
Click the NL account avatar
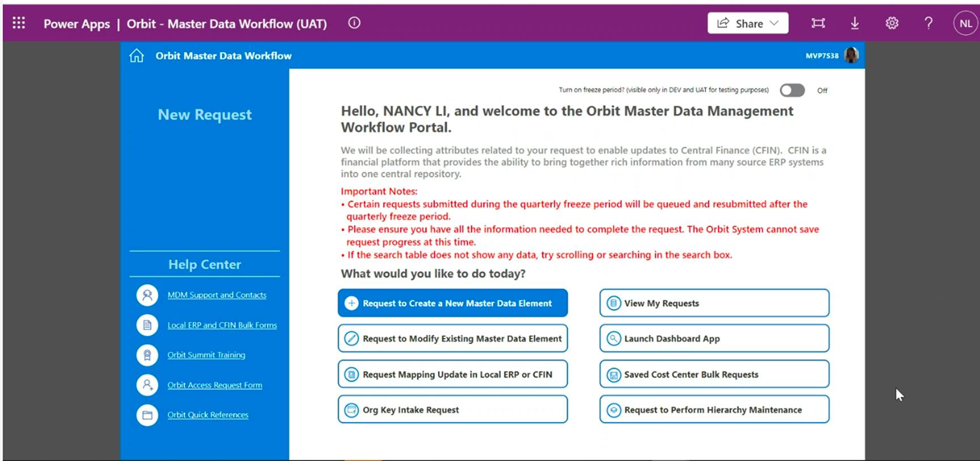coord(965,23)
